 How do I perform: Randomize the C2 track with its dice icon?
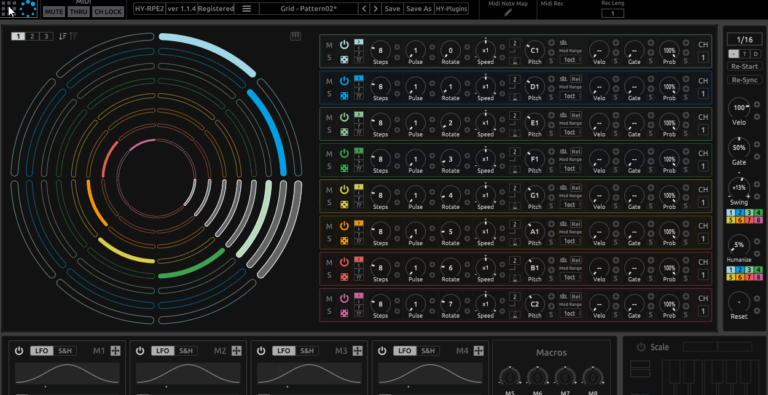pos(344,313)
